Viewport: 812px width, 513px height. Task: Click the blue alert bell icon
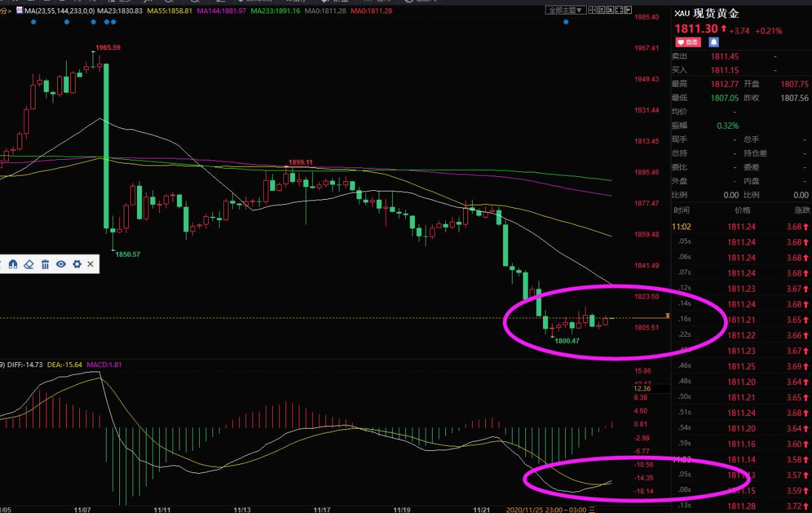(713, 42)
